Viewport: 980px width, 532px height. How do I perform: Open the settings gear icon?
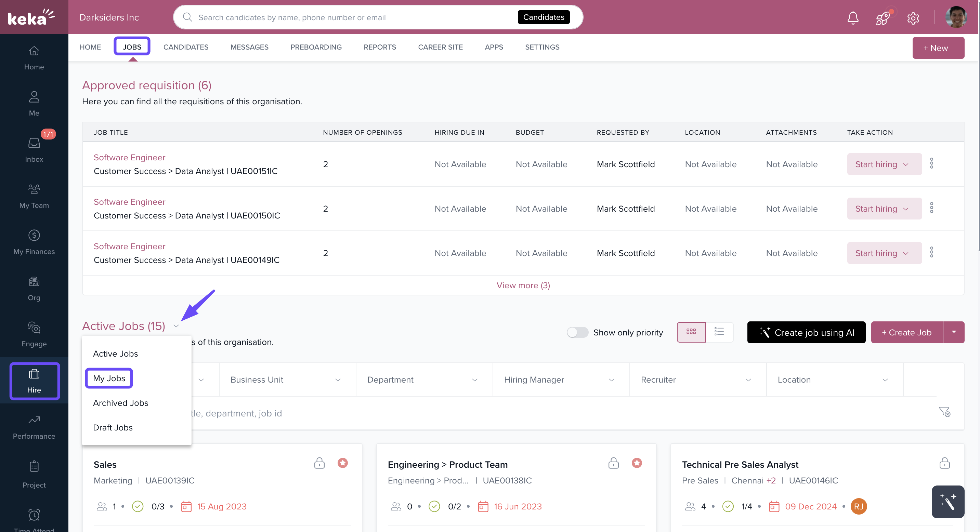pyautogui.click(x=913, y=18)
